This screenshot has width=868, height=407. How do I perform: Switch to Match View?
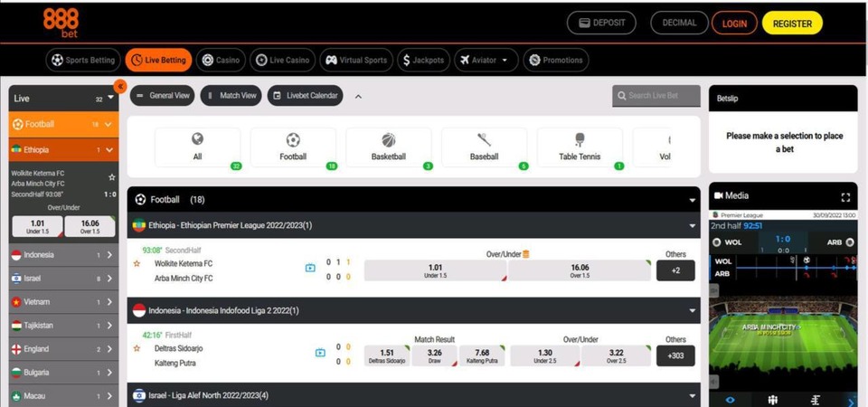[231, 95]
